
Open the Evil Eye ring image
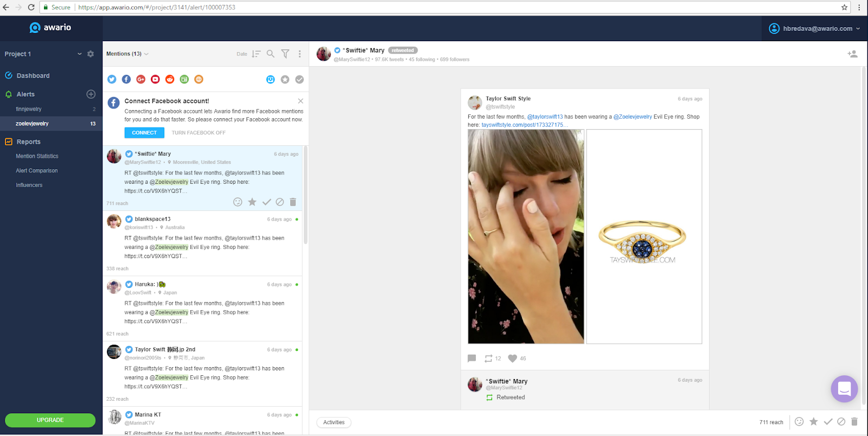pos(644,236)
